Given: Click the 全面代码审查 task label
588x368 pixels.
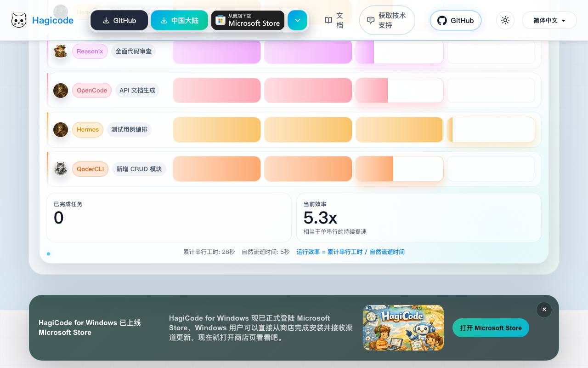Looking at the screenshot, I should 133,51.
